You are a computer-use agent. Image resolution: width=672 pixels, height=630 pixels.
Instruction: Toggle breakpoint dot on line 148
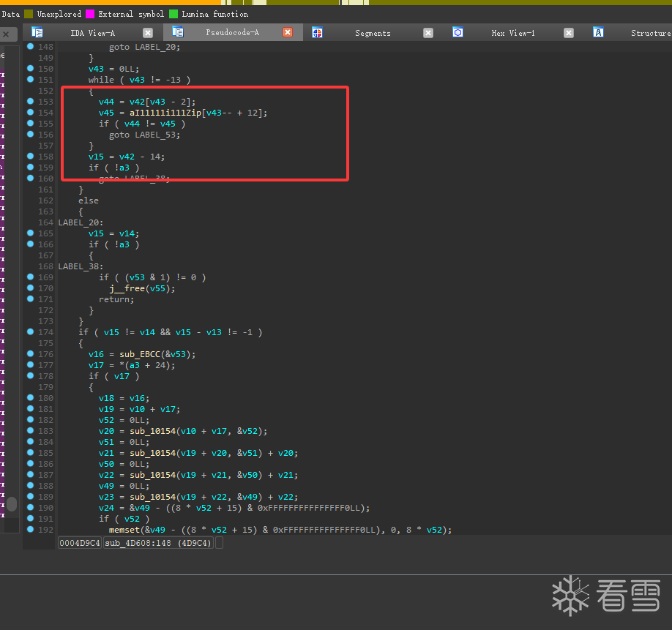(x=31, y=46)
